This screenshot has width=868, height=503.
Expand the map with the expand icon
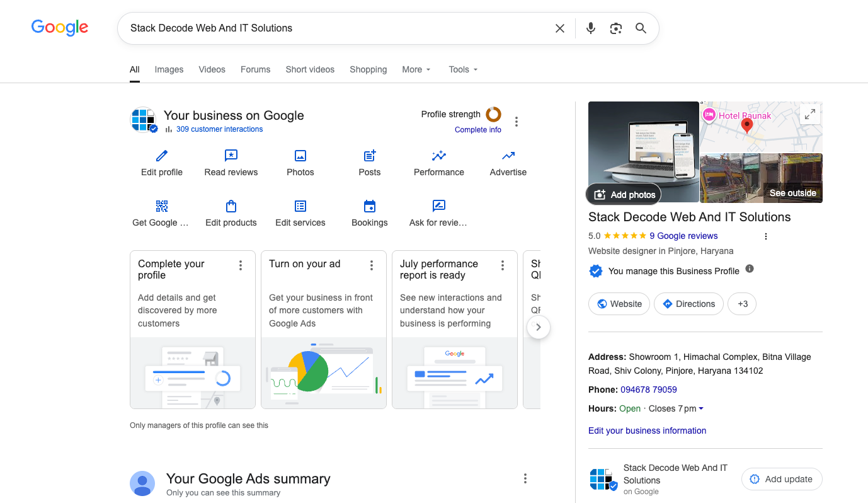[810, 114]
